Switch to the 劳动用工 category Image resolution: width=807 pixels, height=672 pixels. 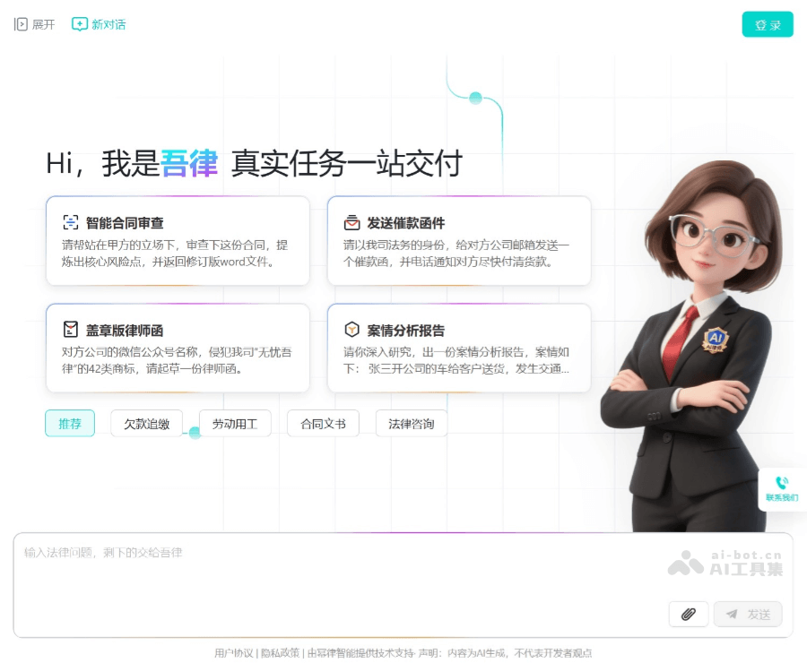pyautogui.click(x=234, y=423)
